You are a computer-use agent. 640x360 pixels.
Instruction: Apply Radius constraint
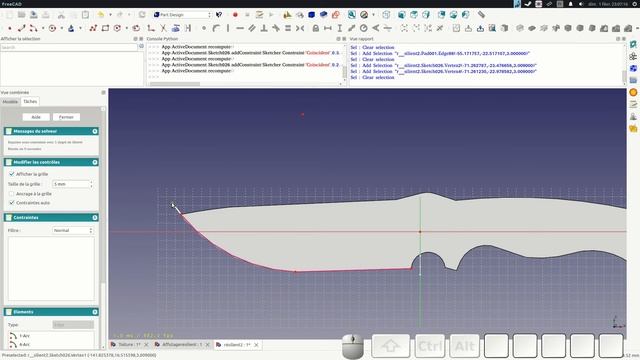(x=363, y=28)
